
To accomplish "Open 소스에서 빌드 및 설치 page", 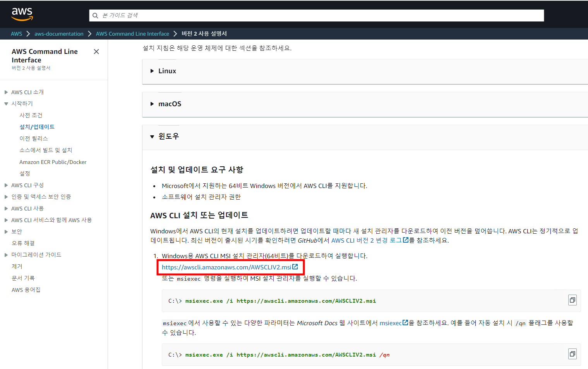I will [46, 150].
